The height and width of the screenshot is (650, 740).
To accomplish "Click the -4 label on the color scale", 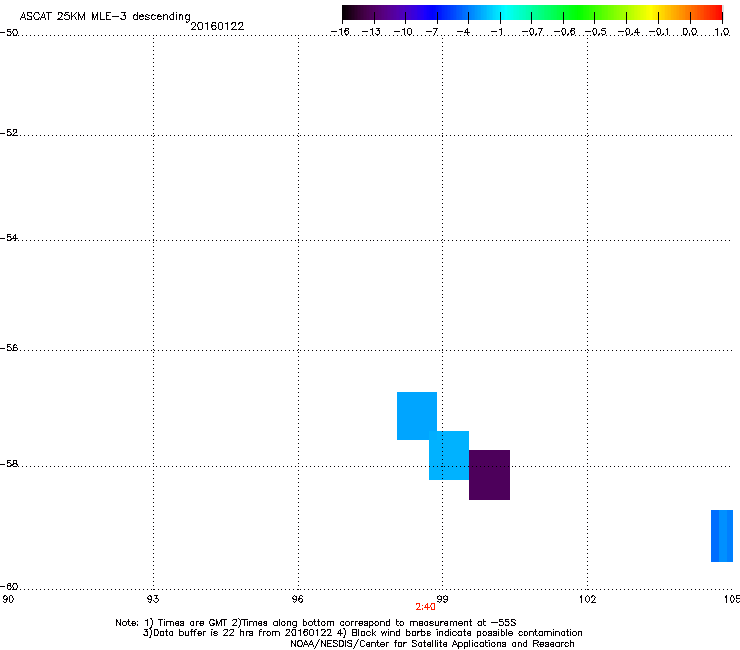I will point(463,32).
